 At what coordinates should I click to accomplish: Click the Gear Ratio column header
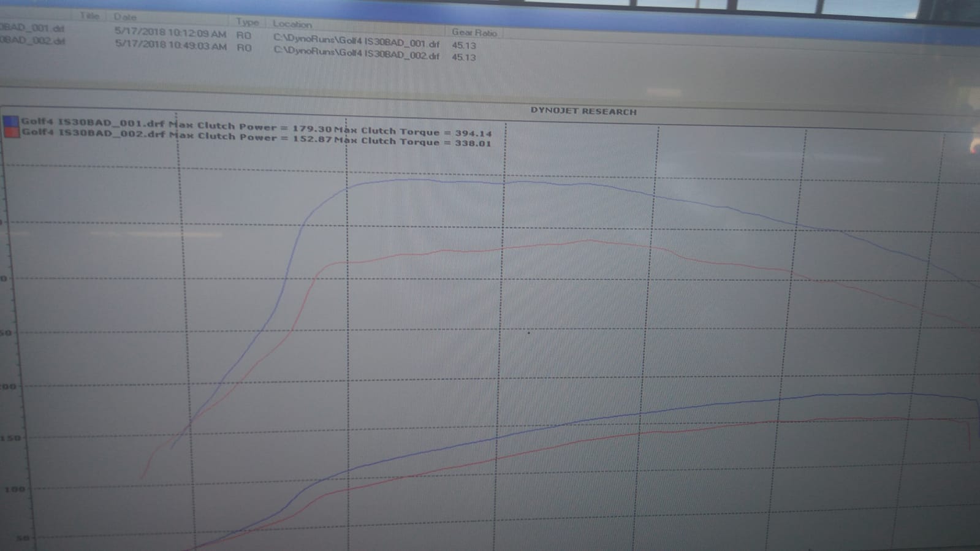(x=474, y=32)
